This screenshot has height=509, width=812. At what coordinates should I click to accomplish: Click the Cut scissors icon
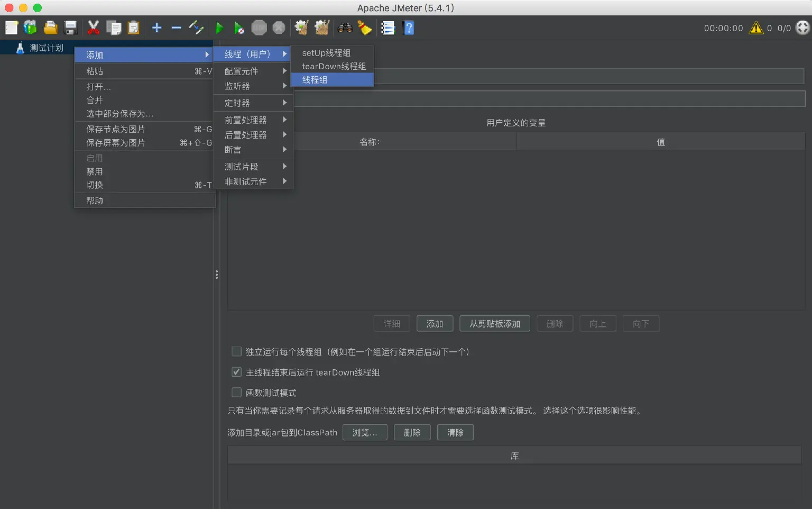pyautogui.click(x=94, y=28)
